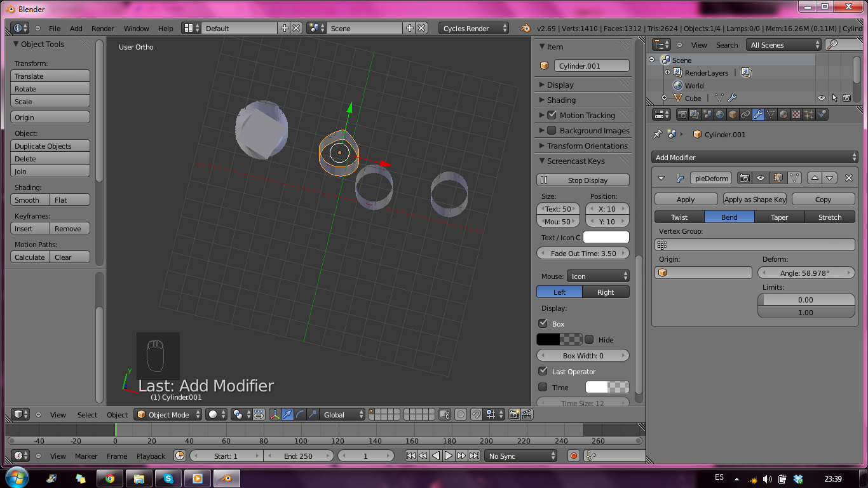Image resolution: width=868 pixels, height=488 pixels.
Task: Click the OpenGL render image camera icon
Action: 513,414
